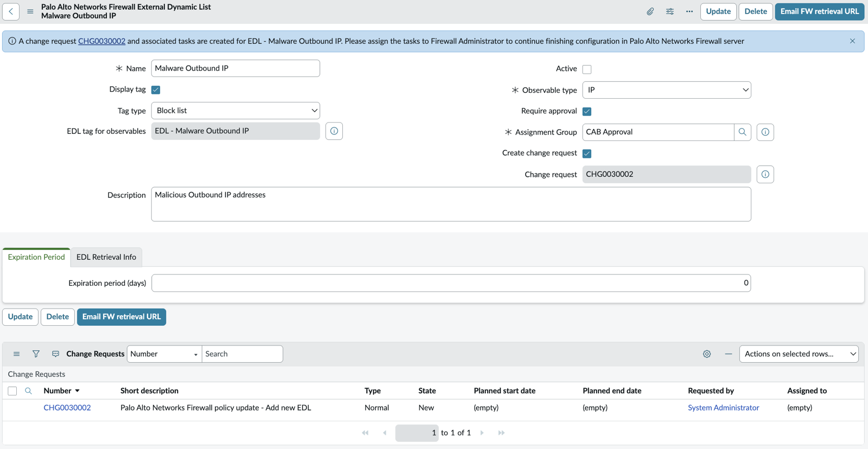Click the back arrow icon in header
This screenshot has width=868, height=449.
click(x=11, y=11)
